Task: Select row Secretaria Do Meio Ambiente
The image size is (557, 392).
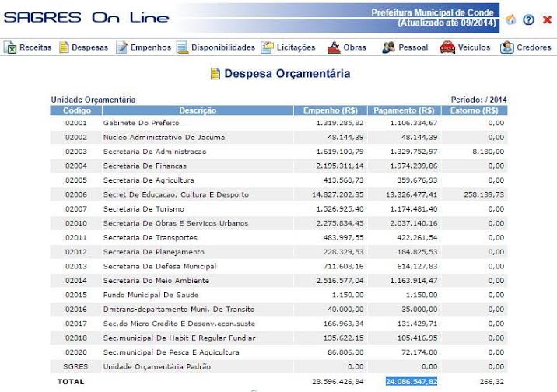Action: (x=278, y=281)
